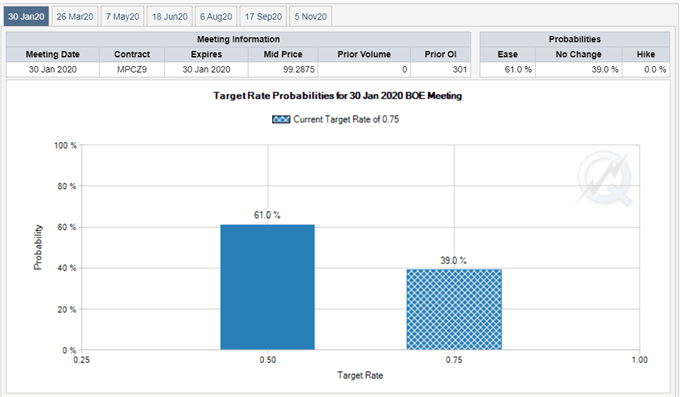Select the active 30 Jan20 tab

[26, 16]
